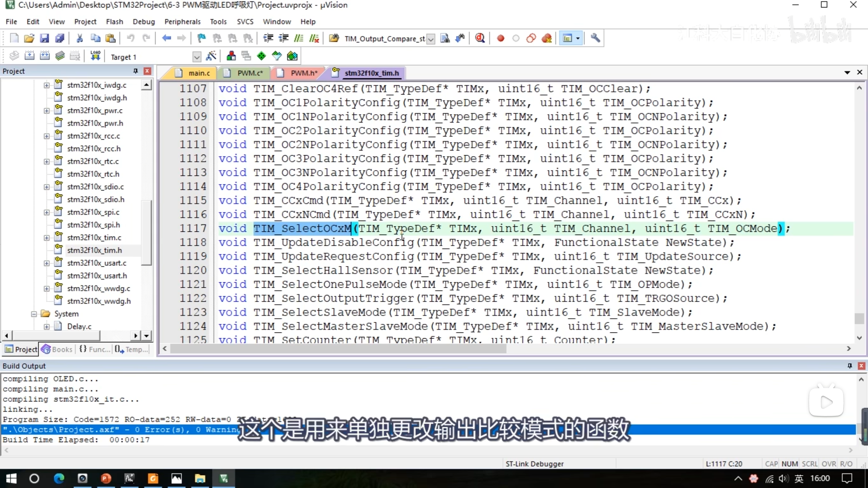Expand the stm32f10x_tim.c tree node
The height and width of the screenshot is (488, 868).
(x=46, y=238)
